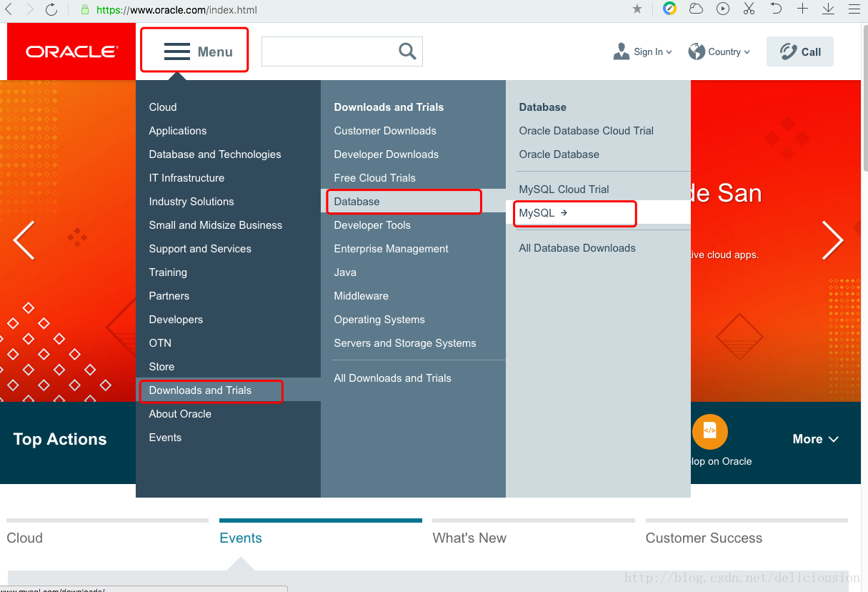This screenshot has height=592, width=868.
Task: Open Java submenu item
Action: point(345,272)
